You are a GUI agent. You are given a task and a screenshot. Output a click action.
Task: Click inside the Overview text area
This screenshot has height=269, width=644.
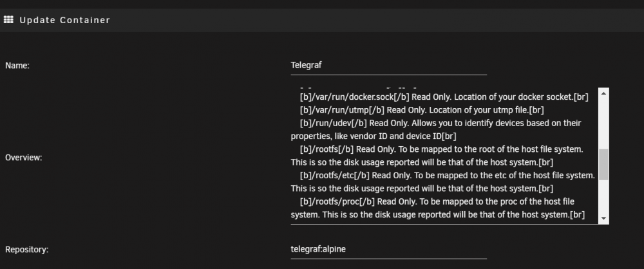[x=444, y=156]
